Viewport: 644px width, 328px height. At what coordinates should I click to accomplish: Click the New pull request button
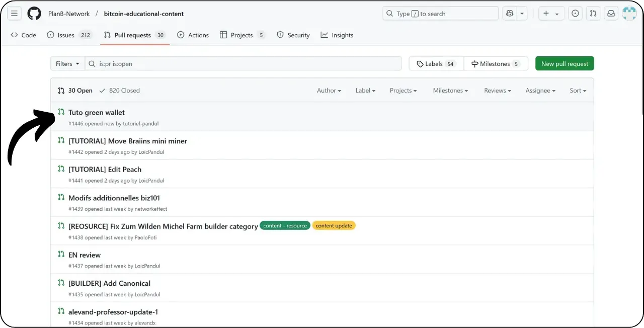point(564,63)
